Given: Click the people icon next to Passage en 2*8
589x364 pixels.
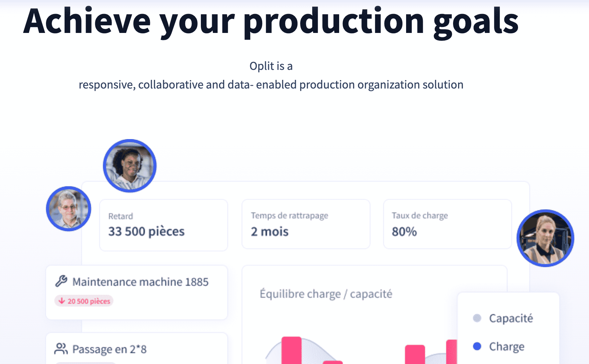Looking at the screenshot, I should pyautogui.click(x=61, y=349).
